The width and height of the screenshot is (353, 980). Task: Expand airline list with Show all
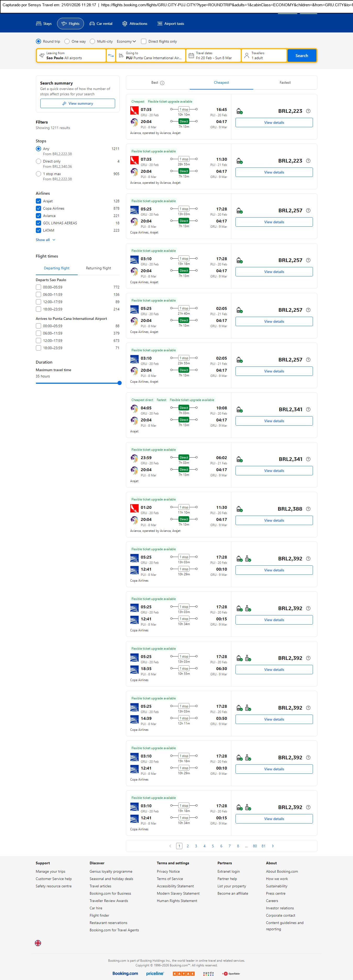45,240
